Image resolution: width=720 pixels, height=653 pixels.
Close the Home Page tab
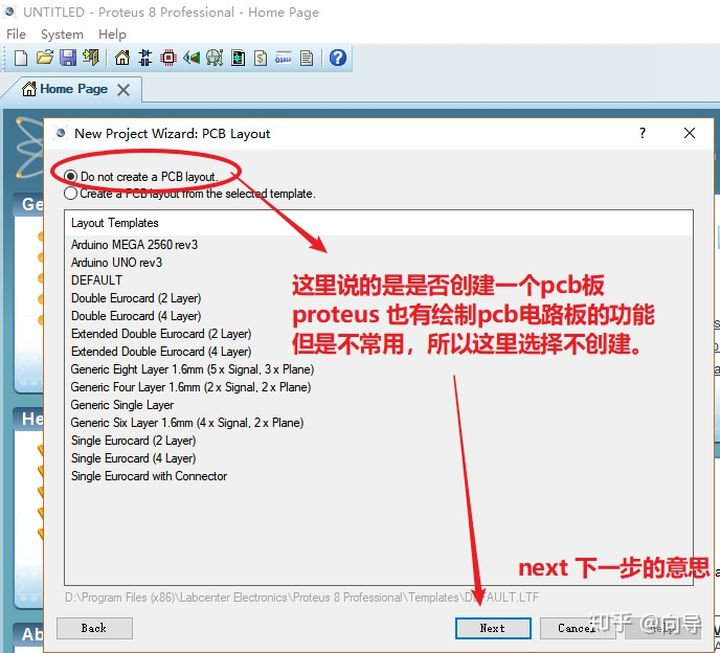[x=123, y=90]
